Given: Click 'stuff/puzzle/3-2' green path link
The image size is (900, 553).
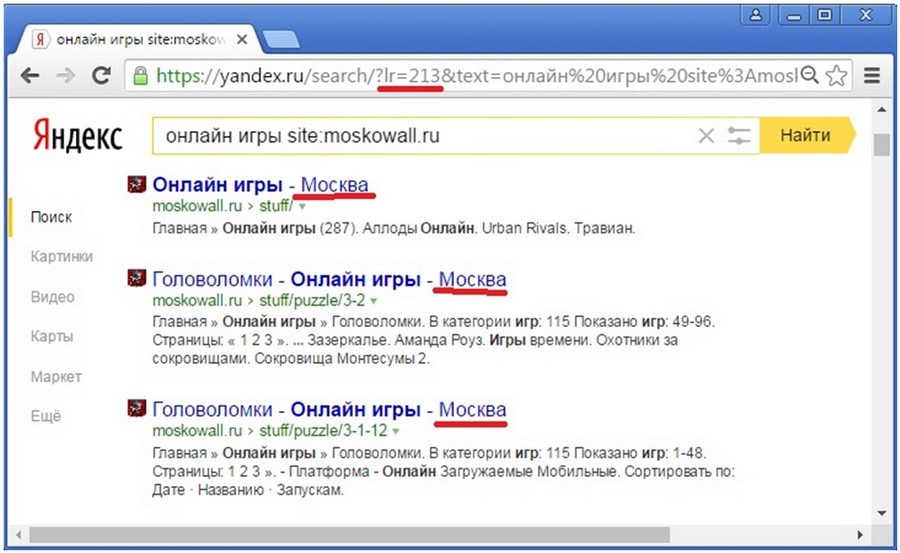Looking at the screenshot, I should coord(312,300).
